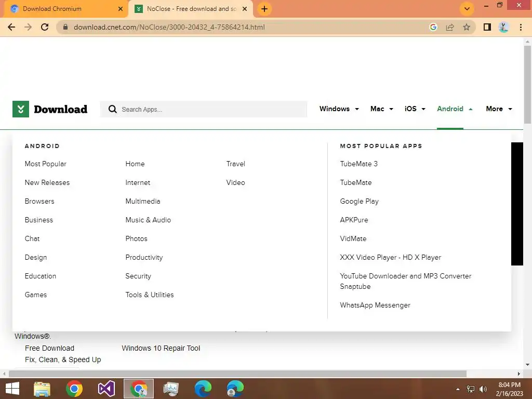The height and width of the screenshot is (399, 532).
Task: Open TubeMate 3 popular app
Action: coord(358,164)
